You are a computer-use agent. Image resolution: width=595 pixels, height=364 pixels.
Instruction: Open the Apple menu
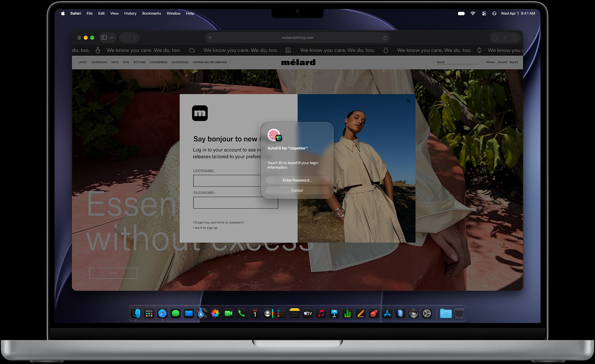point(63,13)
